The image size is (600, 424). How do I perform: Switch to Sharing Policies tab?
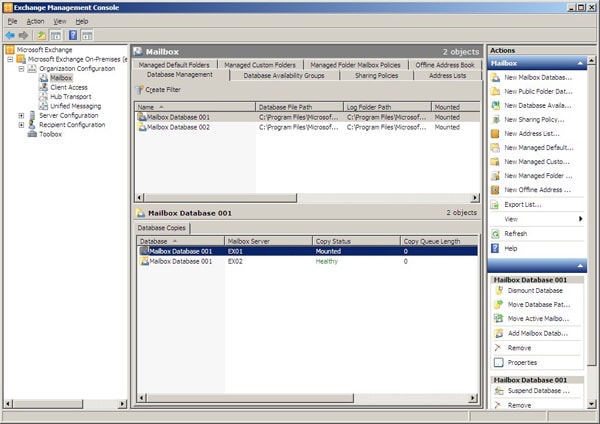tap(377, 76)
